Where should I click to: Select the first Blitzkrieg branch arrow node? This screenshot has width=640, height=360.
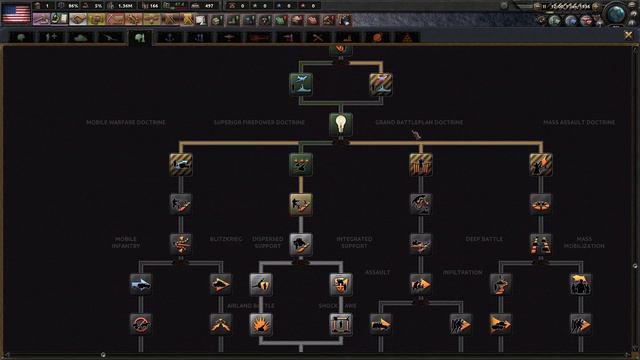coord(221,284)
